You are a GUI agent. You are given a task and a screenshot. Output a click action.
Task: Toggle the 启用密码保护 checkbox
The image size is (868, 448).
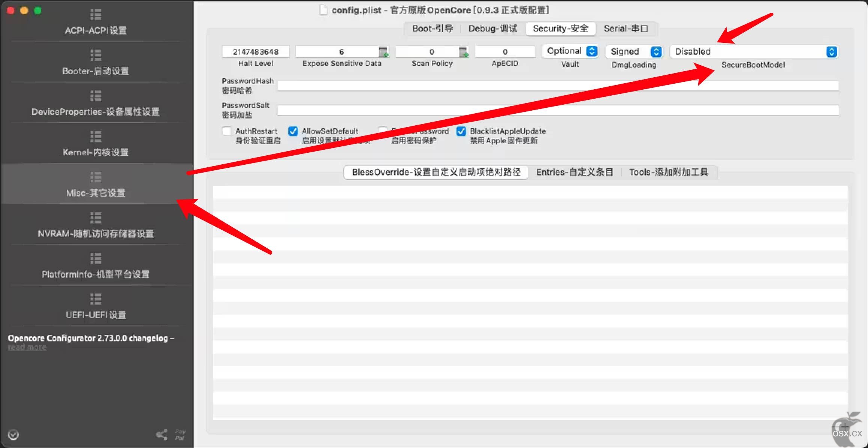click(383, 131)
